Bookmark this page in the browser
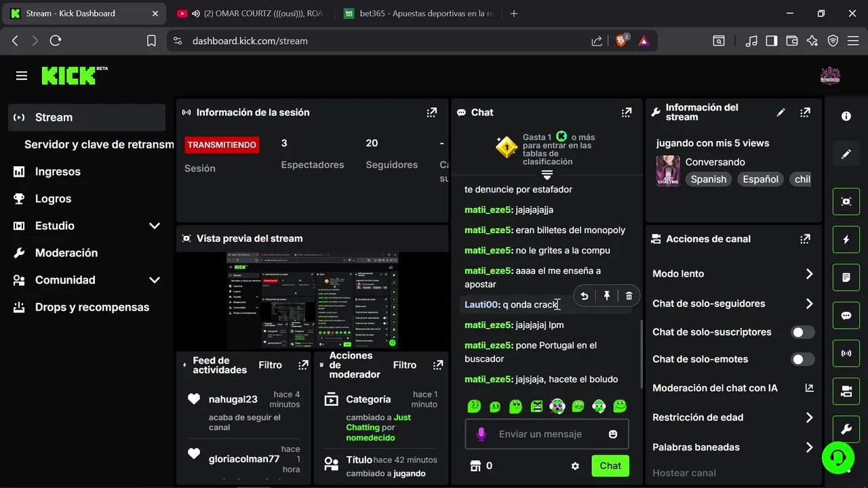This screenshot has height=488, width=868. click(151, 41)
